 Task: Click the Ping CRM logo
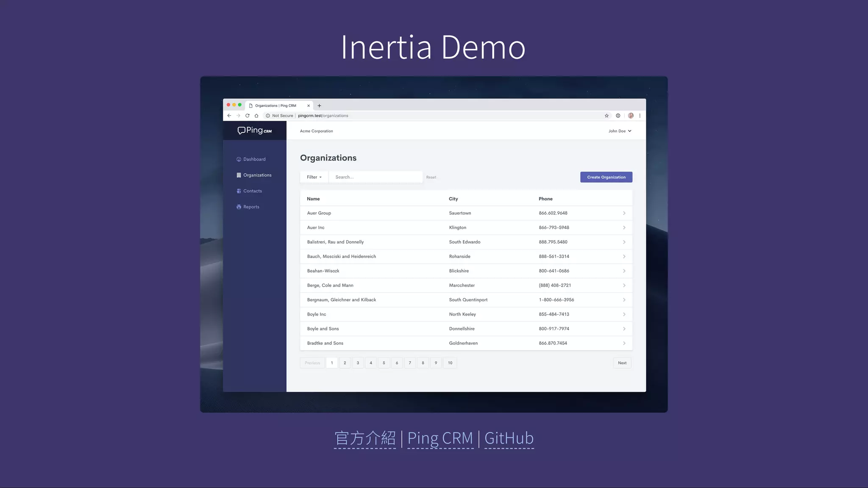click(255, 130)
